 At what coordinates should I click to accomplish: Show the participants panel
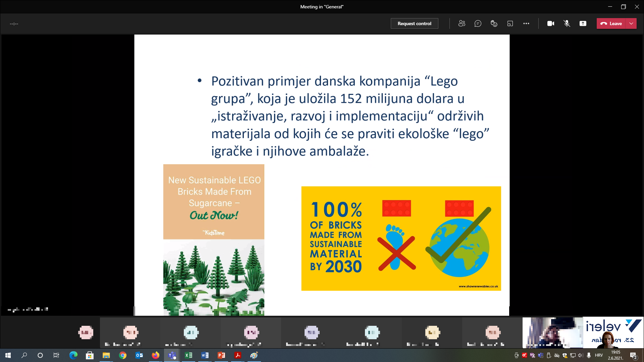click(462, 23)
